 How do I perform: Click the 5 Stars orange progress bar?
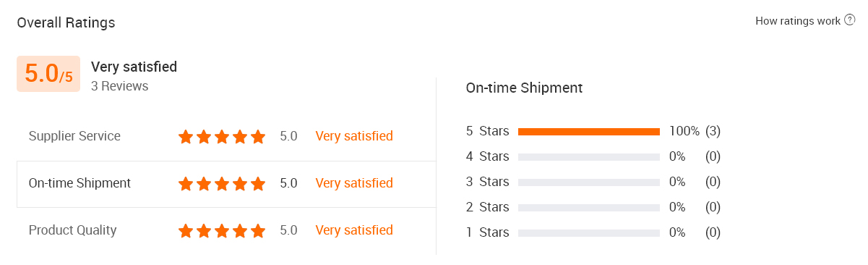(x=589, y=132)
